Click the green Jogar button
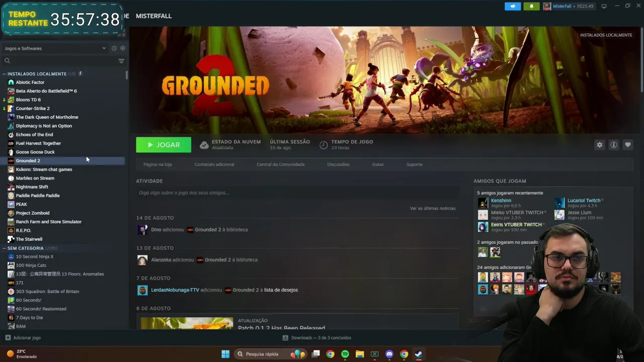 pyautogui.click(x=164, y=145)
